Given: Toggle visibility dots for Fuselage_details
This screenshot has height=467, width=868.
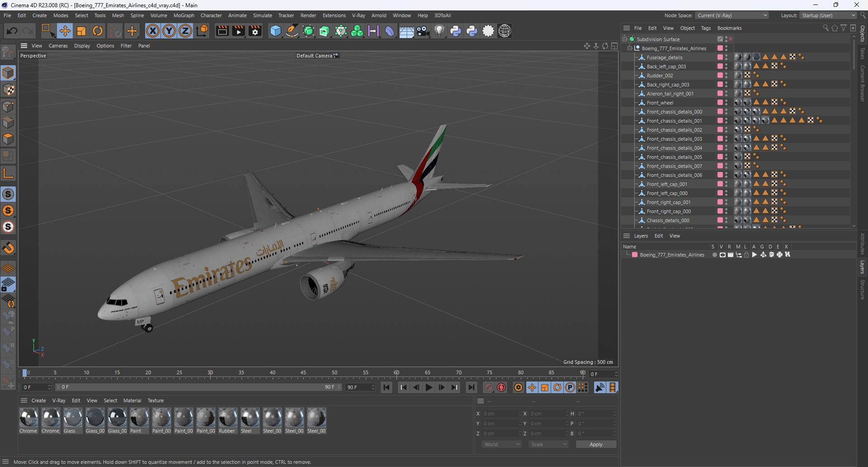Looking at the screenshot, I should click(726, 57).
